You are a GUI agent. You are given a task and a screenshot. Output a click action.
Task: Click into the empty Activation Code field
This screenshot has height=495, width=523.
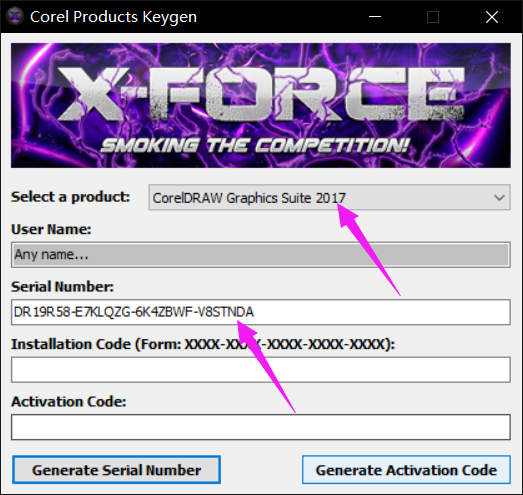pyautogui.click(x=261, y=427)
